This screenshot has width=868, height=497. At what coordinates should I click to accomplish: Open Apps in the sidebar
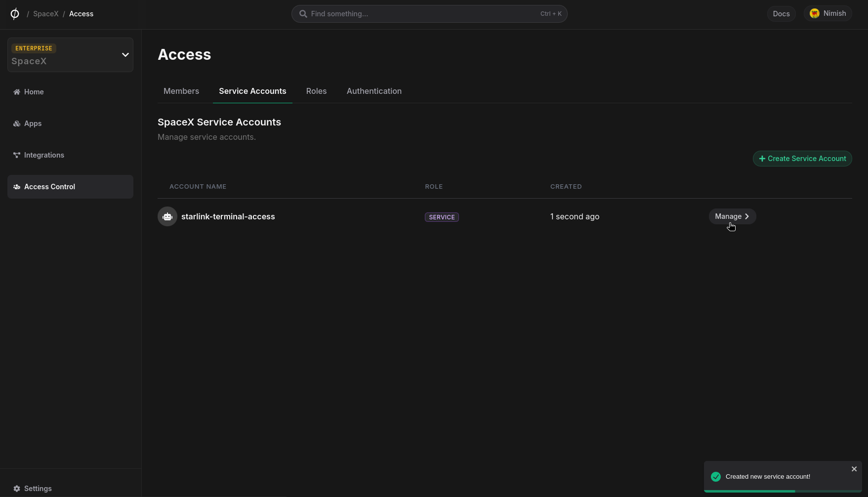click(70, 124)
